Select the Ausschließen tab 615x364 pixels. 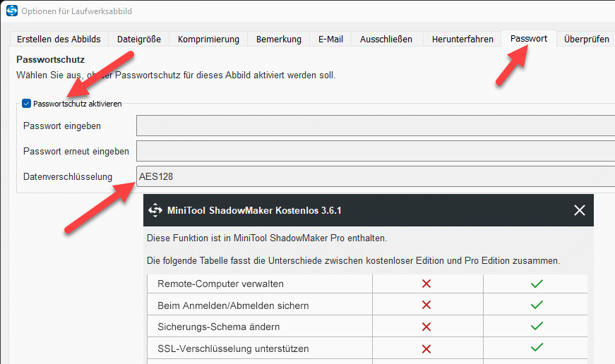386,40
